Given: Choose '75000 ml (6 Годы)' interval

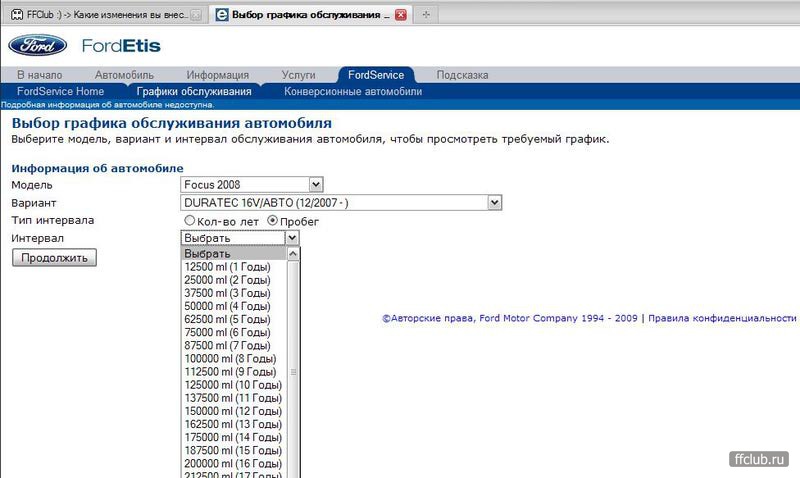Looking at the screenshot, I should 234,332.
